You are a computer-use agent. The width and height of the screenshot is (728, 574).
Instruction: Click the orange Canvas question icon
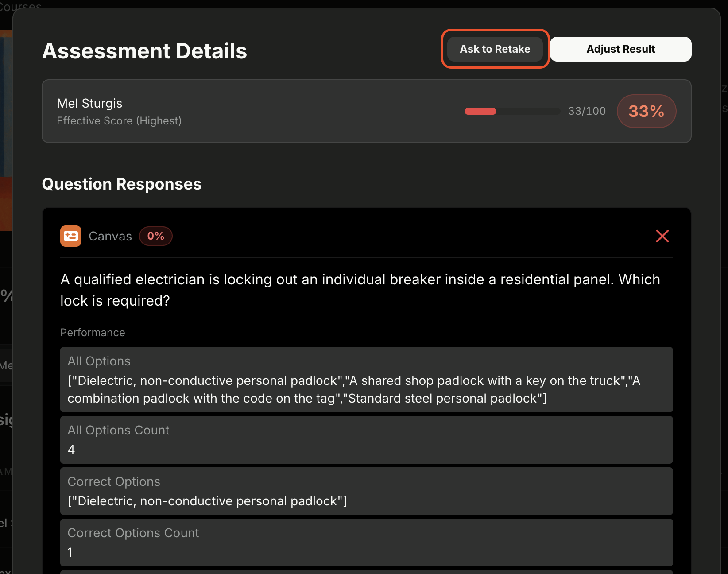coord(71,236)
